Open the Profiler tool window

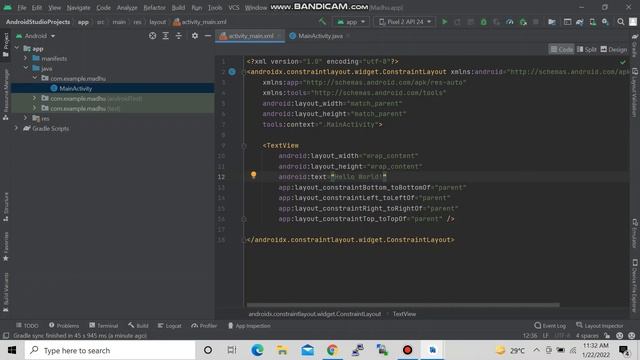[204, 326]
